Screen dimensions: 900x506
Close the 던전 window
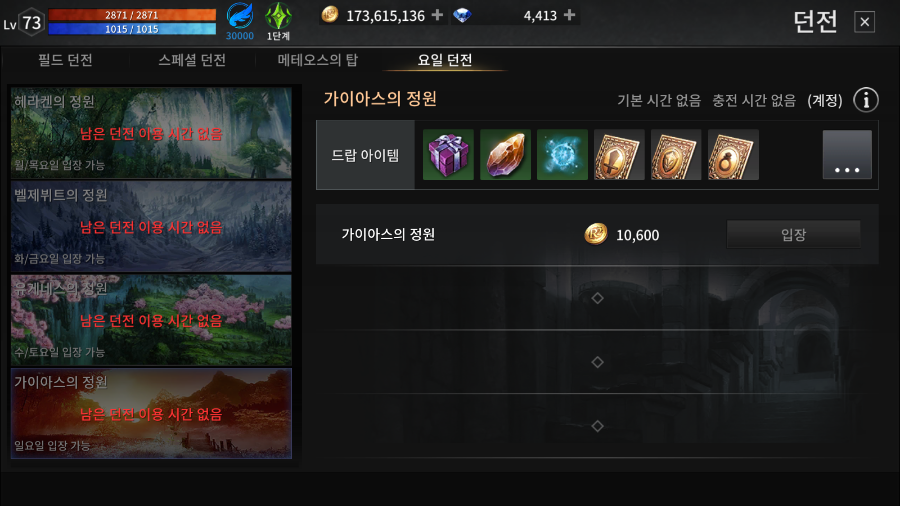(x=864, y=22)
